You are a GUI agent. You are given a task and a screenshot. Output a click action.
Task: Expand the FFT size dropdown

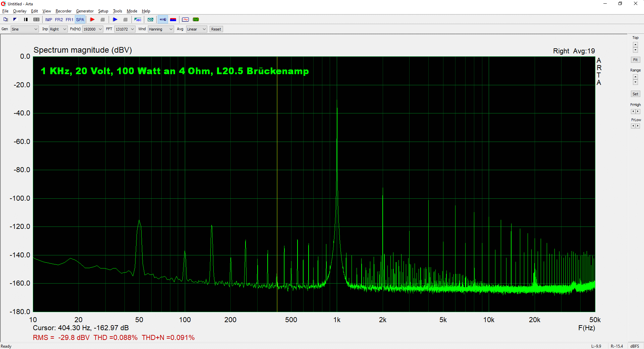click(125, 29)
